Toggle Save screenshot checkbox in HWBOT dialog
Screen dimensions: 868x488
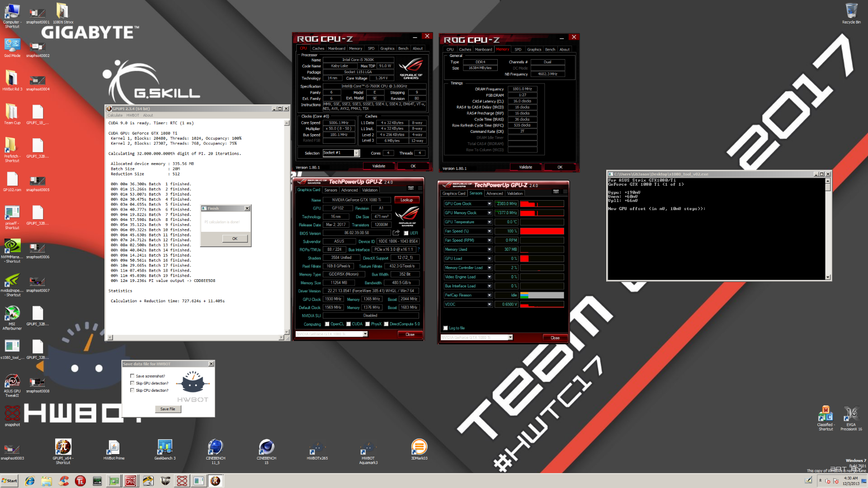(x=132, y=376)
